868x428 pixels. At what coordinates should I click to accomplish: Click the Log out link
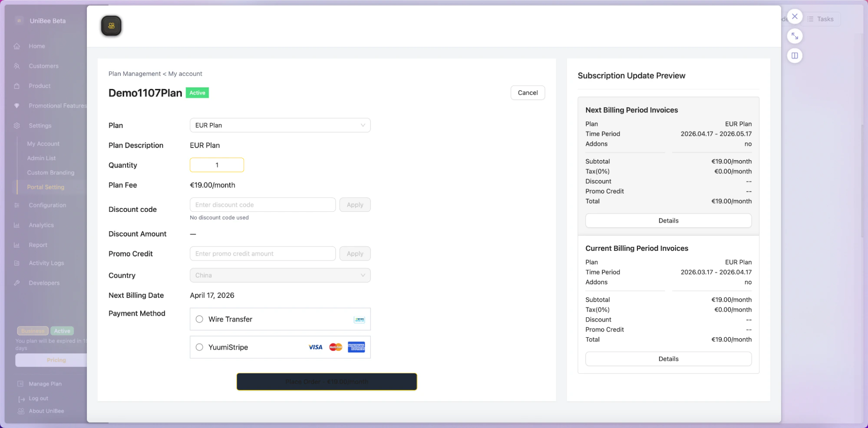tap(38, 398)
